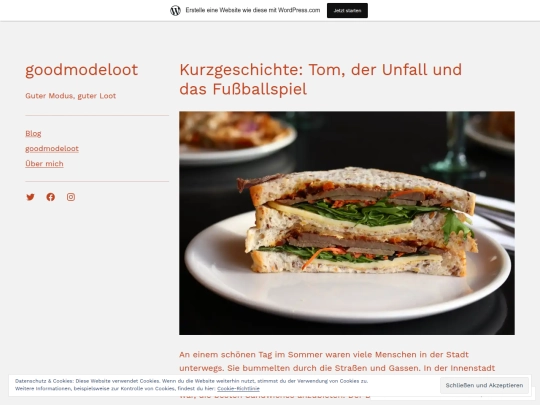The width and height of the screenshot is (540, 405).
Task: Click the sandwich on the white plate
Action: click(356, 222)
